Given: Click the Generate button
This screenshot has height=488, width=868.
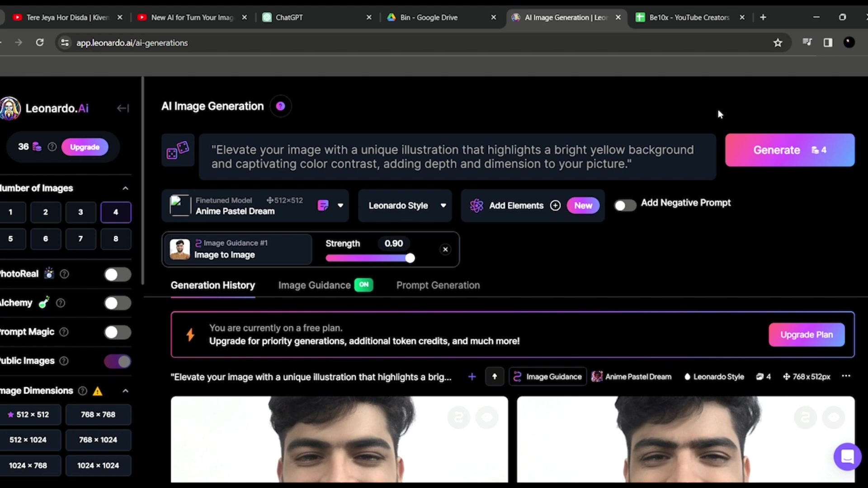Looking at the screenshot, I should [790, 150].
